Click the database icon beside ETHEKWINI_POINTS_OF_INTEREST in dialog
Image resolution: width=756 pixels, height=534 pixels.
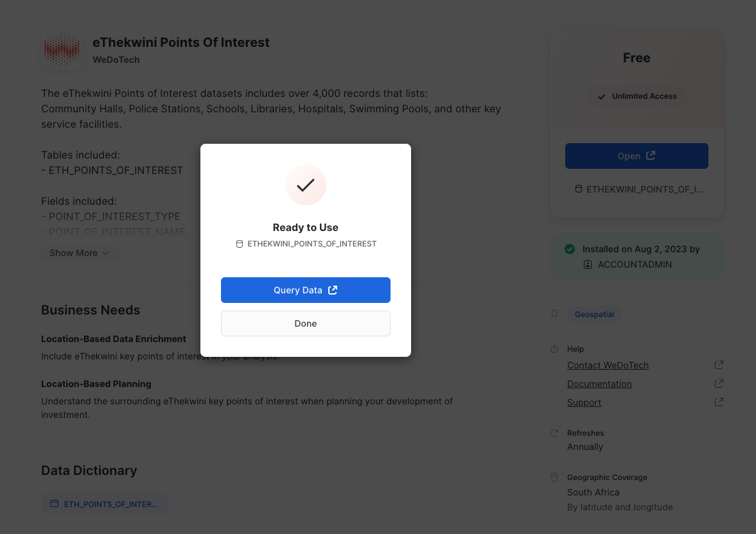(x=240, y=244)
